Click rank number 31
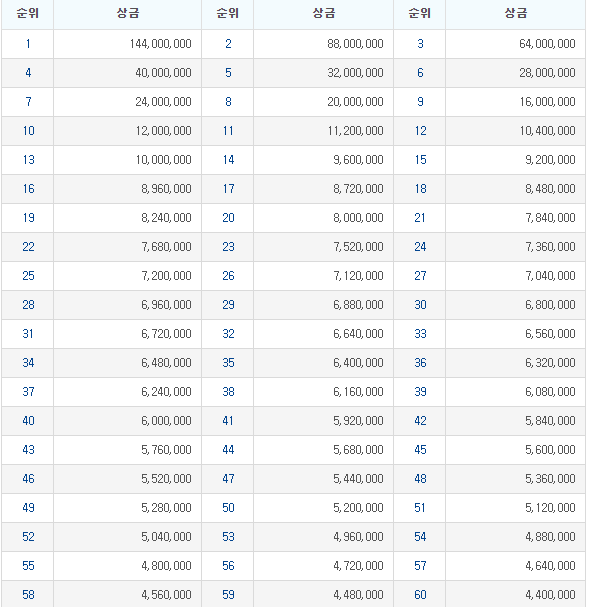Screen dimensions: 589x607 coord(28,334)
